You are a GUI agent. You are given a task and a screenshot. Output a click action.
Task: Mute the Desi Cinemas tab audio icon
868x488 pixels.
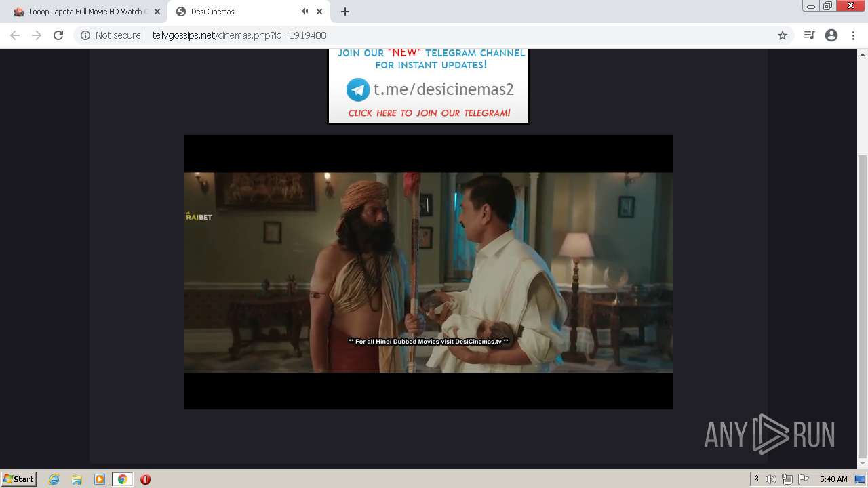point(304,12)
